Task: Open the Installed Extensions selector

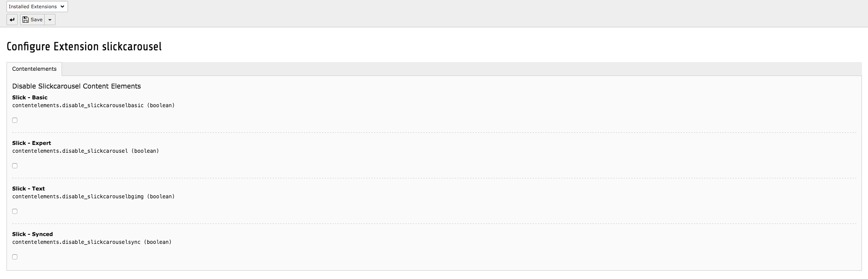Action: [37, 7]
